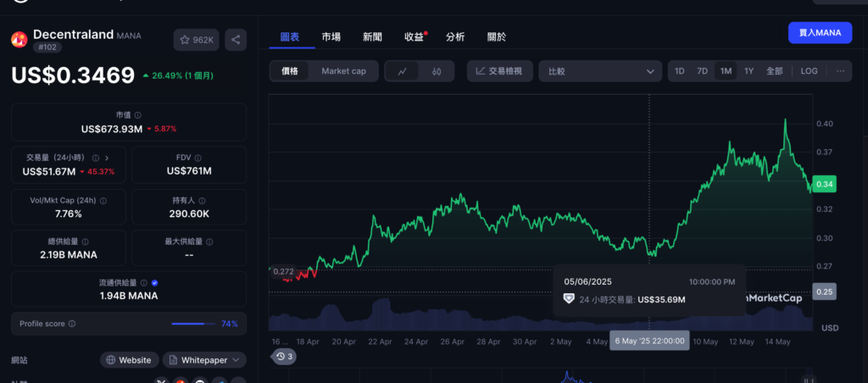Viewport: 868px width, 383px height.
Task: Toggle LOG scale on chart
Action: pyautogui.click(x=809, y=71)
